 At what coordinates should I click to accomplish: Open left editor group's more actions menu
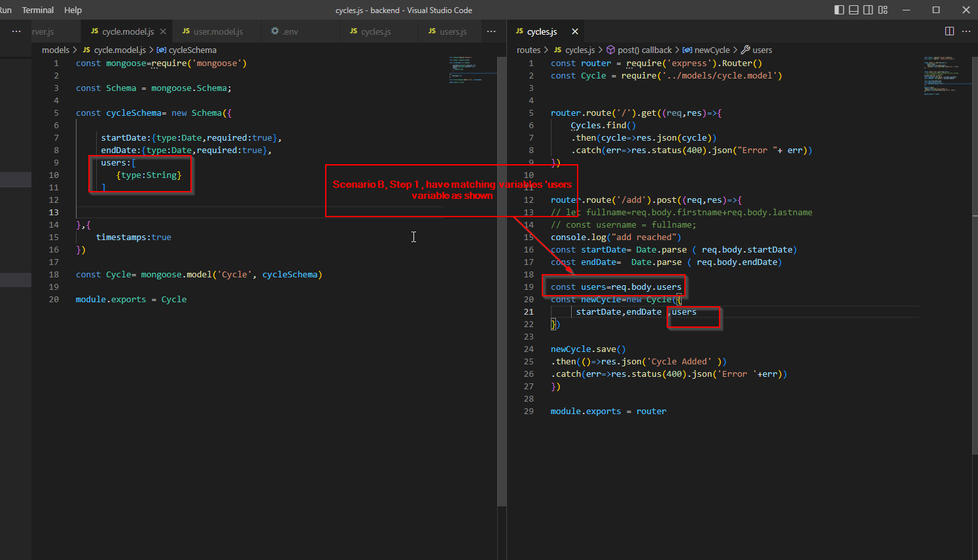491,31
